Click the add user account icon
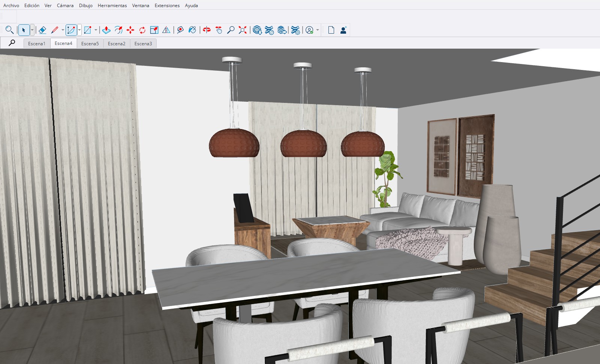 [x=343, y=30]
